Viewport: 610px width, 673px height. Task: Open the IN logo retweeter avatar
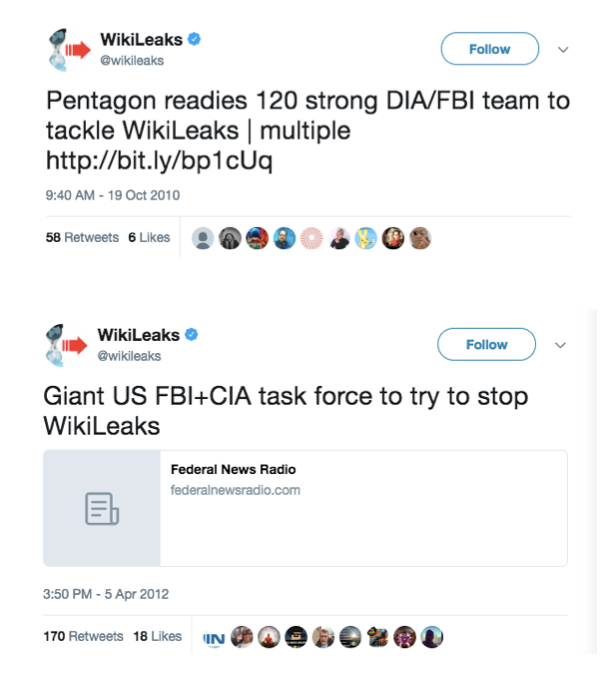[x=214, y=638]
